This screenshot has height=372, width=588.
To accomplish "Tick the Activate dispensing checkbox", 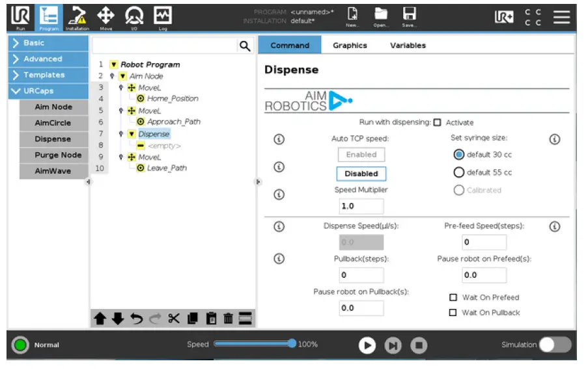I will point(437,123).
